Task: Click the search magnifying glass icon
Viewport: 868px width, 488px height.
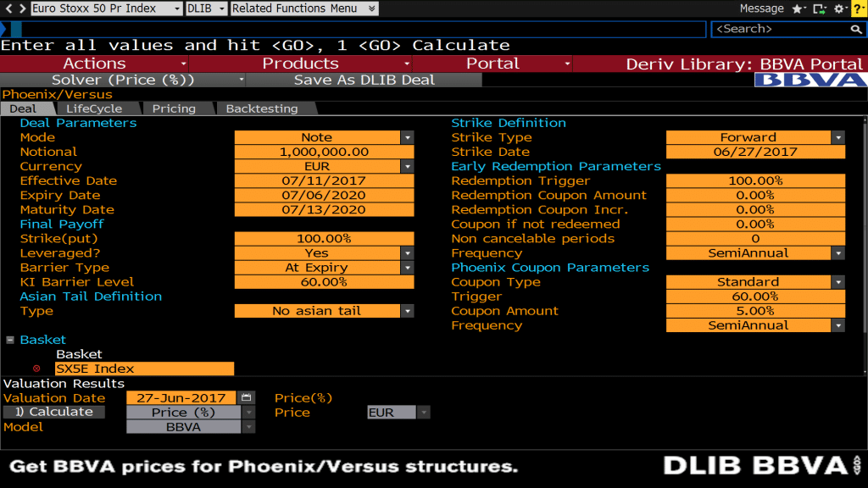Action: tap(856, 30)
